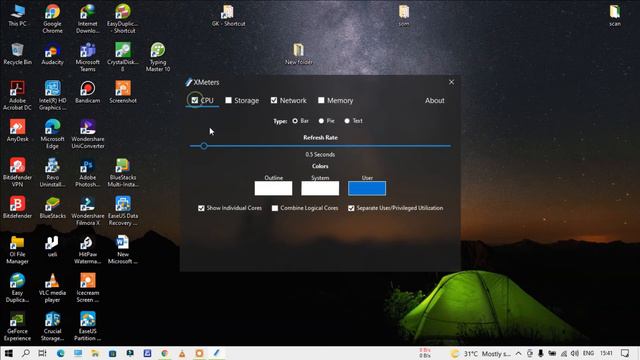Enable the Storage checkbox
This screenshot has width=640, height=360.
[229, 100]
